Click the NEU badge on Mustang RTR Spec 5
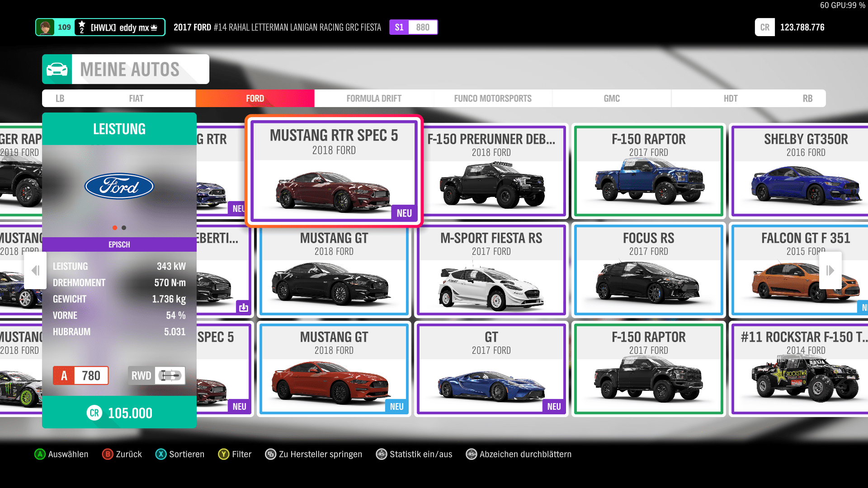The image size is (868, 488). tap(404, 213)
